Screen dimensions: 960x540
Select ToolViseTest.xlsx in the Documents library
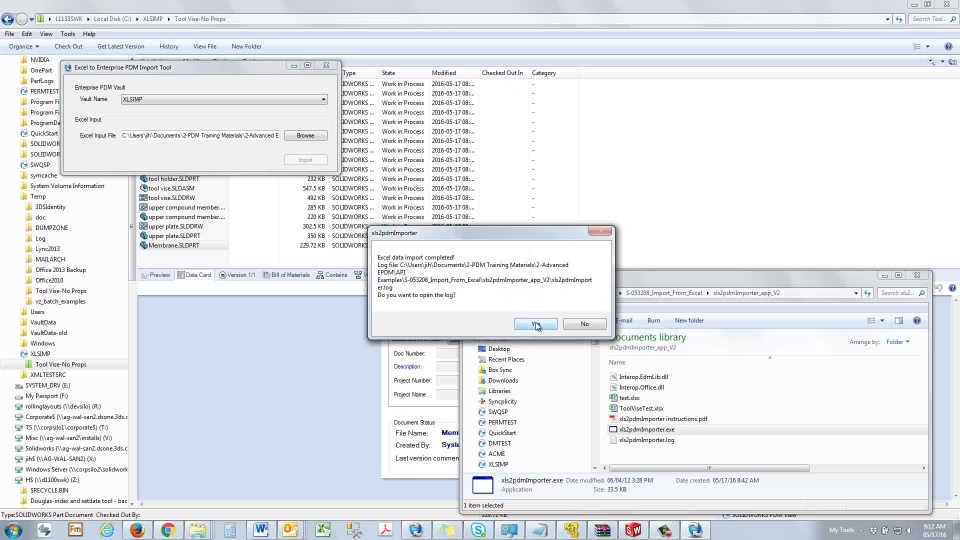[641, 408]
